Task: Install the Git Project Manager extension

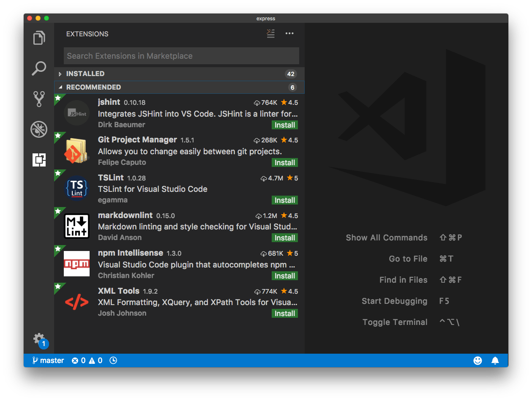Action: pos(285,163)
